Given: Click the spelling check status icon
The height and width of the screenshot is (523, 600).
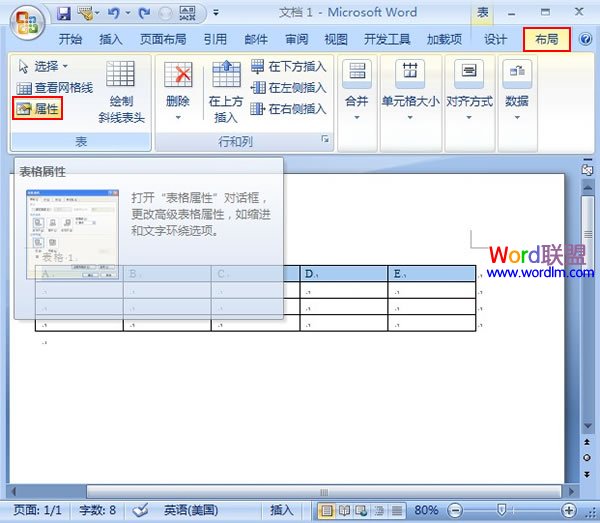Looking at the screenshot, I should (140, 510).
